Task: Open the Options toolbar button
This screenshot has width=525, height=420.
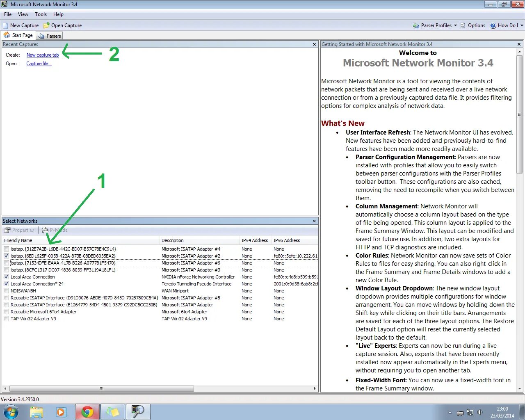Action: [472, 25]
